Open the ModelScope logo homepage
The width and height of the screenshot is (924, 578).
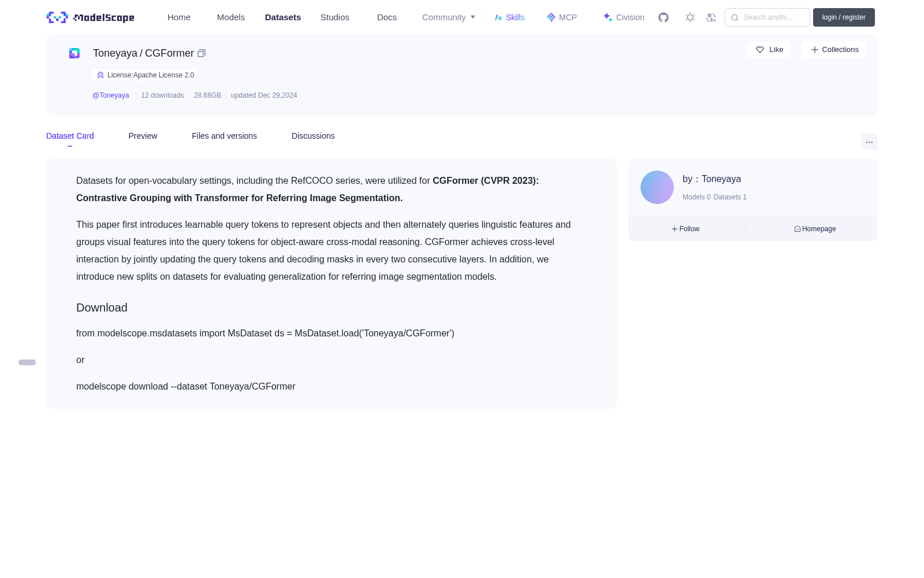tap(90, 17)
